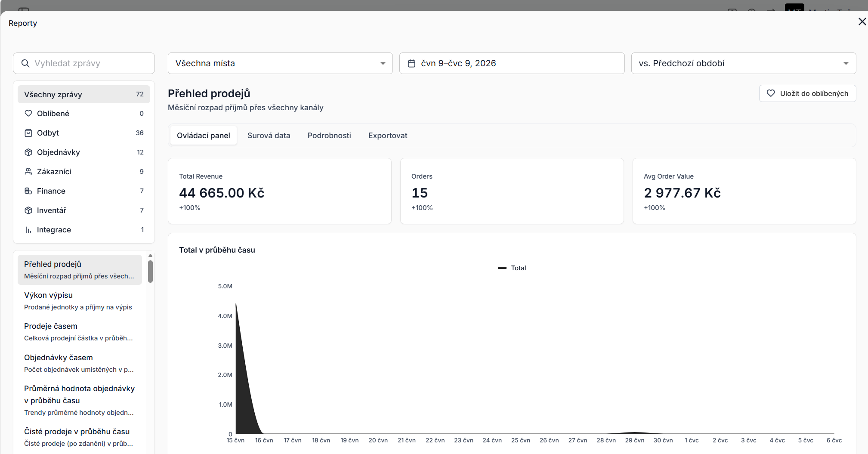Click Uložit do oblíbených button
868x454 pixels.
807,93
